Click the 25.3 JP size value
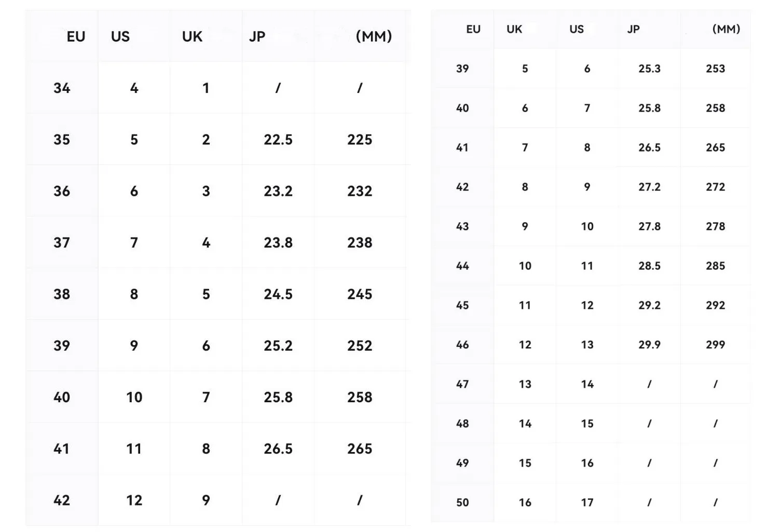Image resolution: width=767 pixels, height=532 pixels. 649,69
